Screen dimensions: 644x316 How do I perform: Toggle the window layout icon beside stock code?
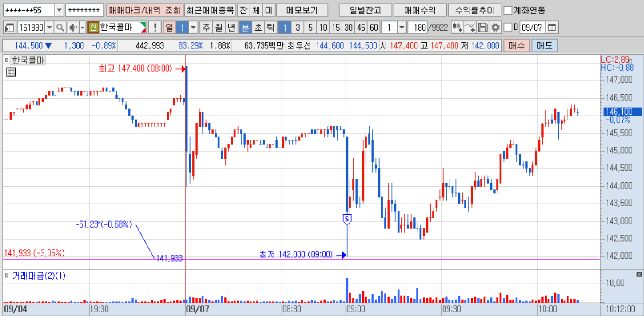coord(9,28)
